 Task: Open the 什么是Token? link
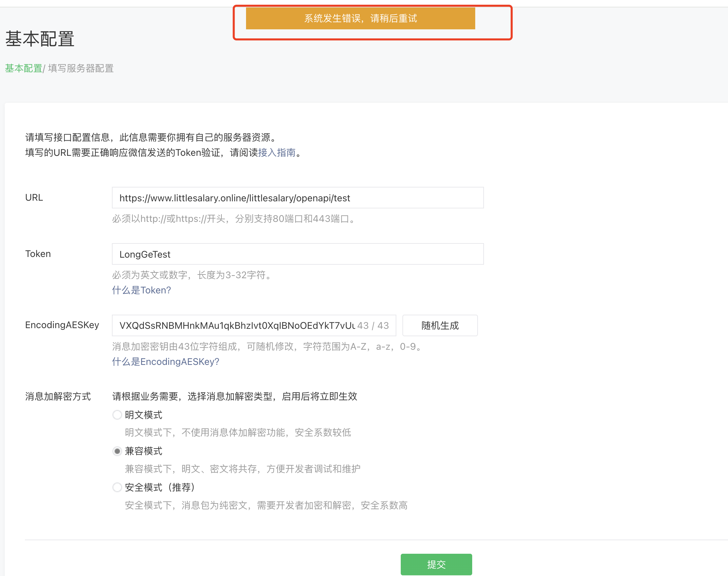click(x=142, y=290)
